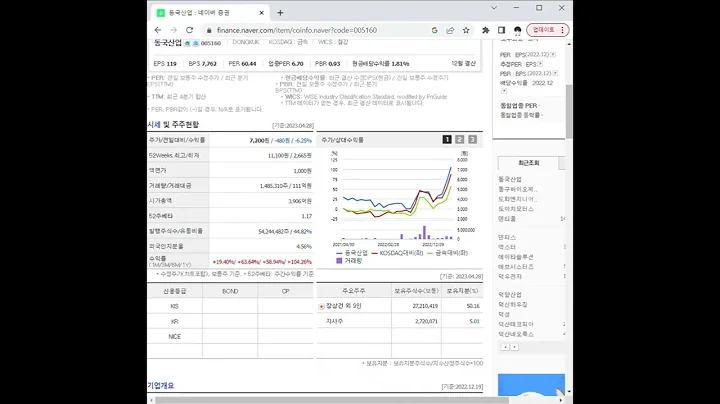Screen dimensions: 720x404
Task: Click the NICE credit rating row
Action: 174,337
